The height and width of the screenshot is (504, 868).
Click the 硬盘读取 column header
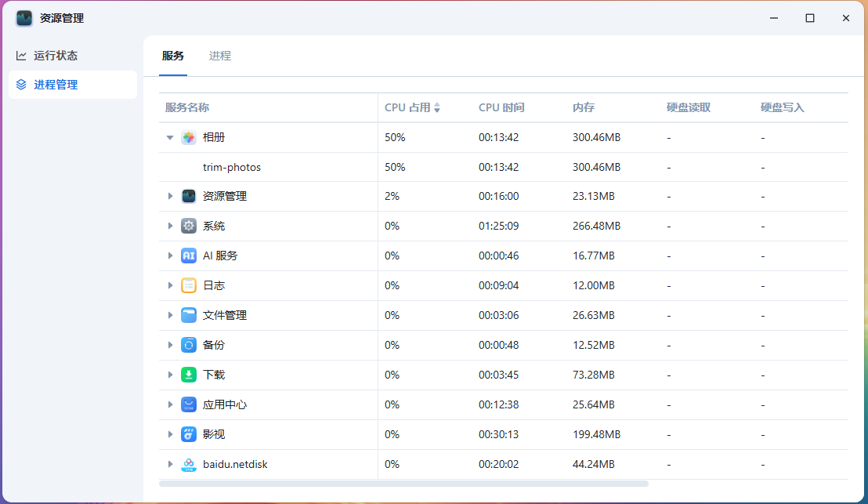688,107
